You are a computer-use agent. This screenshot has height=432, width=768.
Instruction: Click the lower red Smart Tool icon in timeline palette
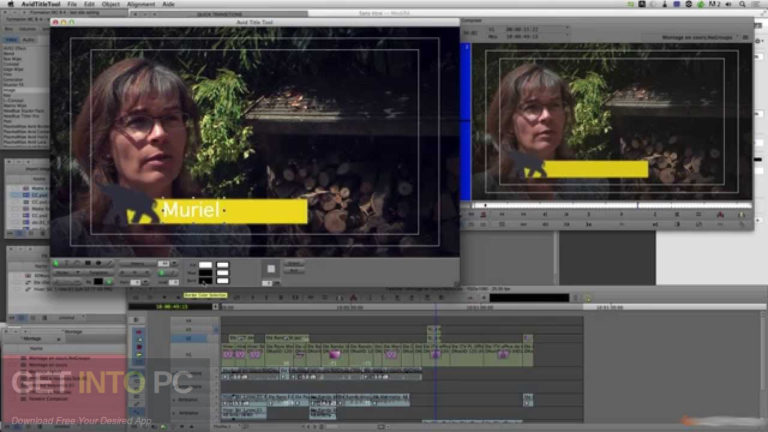click(139, 347)
